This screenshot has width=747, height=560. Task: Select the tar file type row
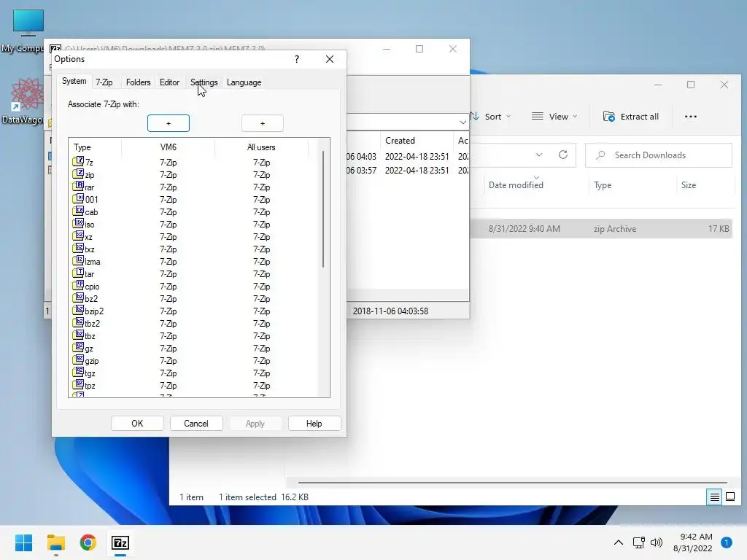194,274
